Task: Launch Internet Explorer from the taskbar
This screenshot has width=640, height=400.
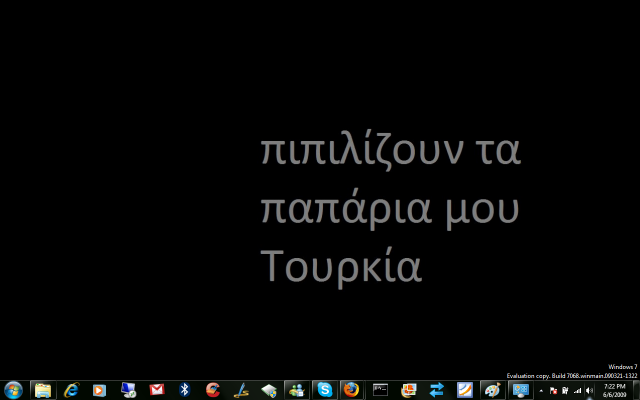Action: click(x=71, y=390)
